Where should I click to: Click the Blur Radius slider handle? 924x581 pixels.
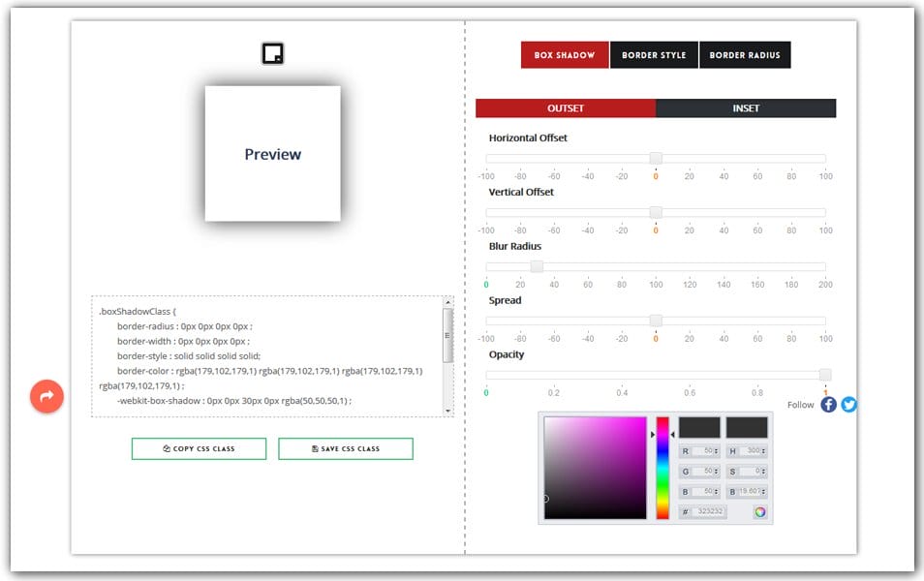537,266
